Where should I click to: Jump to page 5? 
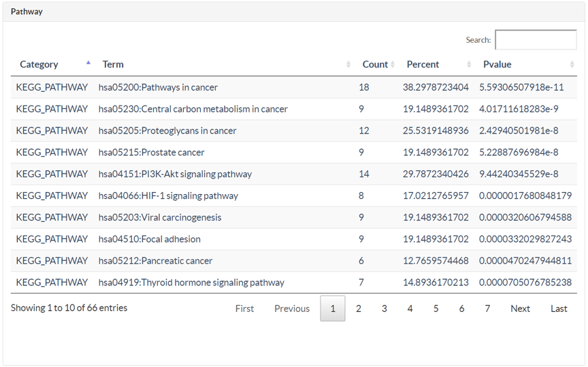click(x=436, y=308)
